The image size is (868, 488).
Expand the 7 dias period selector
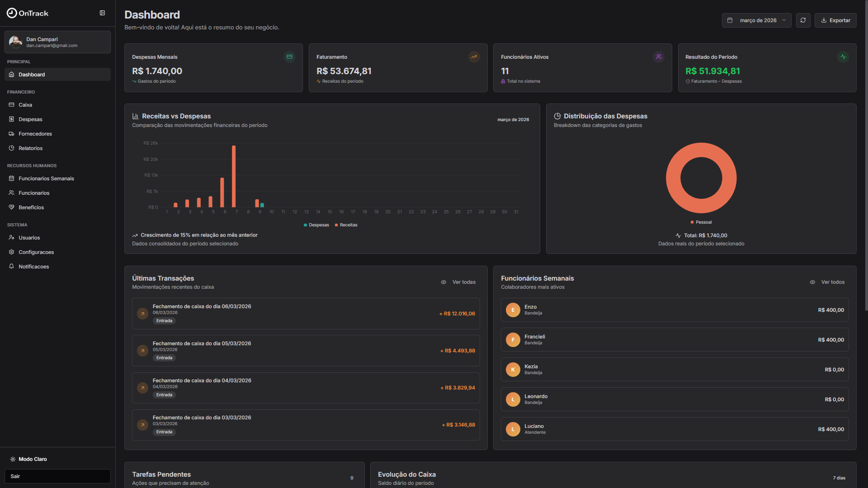click(x=839, y=478)
